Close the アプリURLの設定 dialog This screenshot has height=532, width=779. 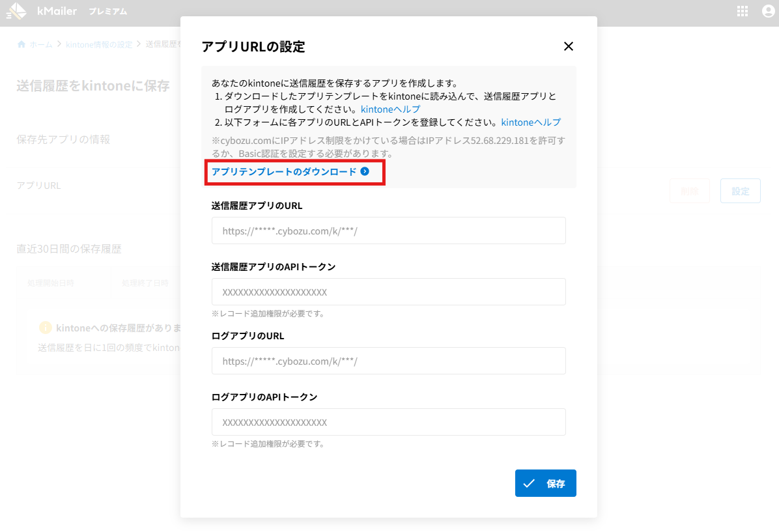[569, 46]
